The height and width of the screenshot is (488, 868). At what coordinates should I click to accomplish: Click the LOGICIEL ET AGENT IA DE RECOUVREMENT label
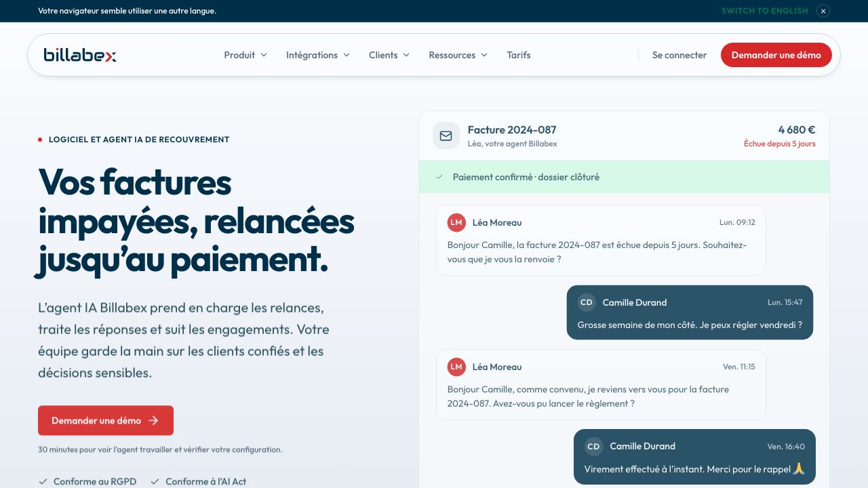139,140
